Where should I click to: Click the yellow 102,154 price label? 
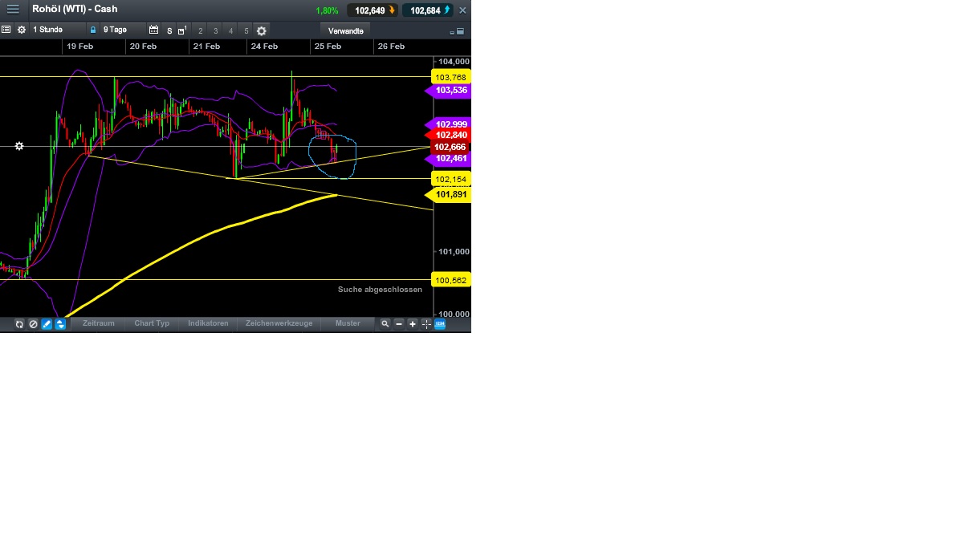450,179
